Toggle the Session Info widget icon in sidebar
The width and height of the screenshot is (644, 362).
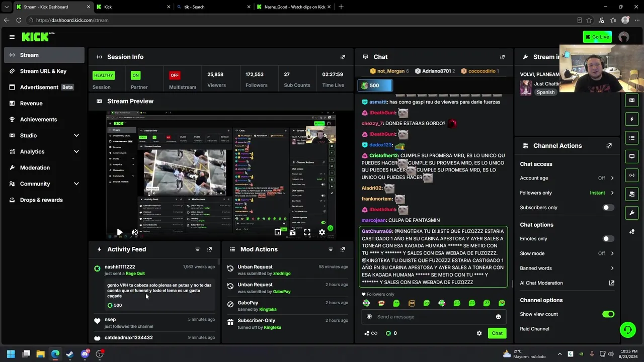tap(632, 175)
